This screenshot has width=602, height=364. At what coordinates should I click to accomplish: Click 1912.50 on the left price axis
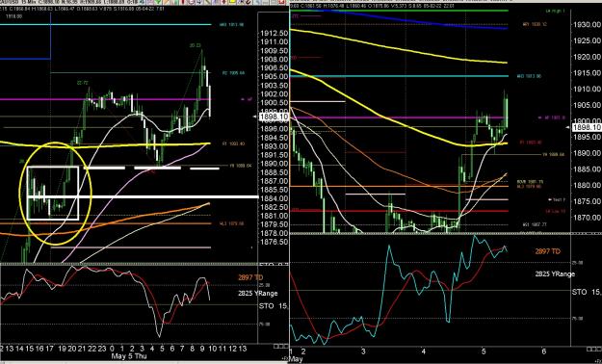coord(275,33)
